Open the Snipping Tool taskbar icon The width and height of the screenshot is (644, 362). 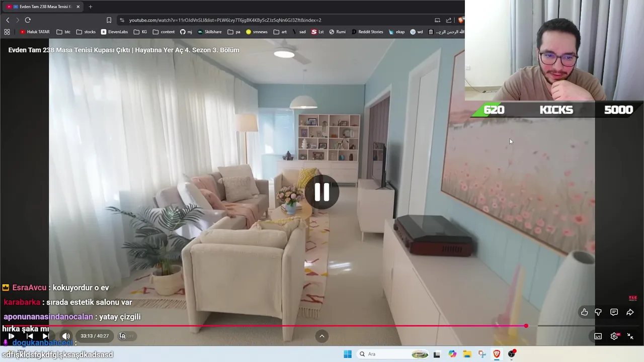point(482,354)
